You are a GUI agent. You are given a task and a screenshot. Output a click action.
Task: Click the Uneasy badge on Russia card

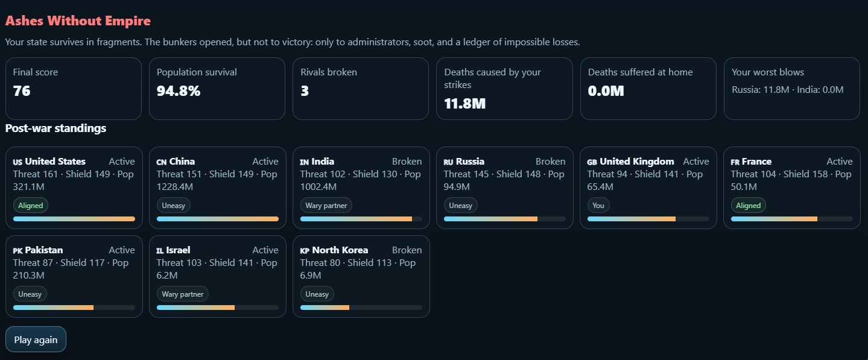click(x=460, y=206)
